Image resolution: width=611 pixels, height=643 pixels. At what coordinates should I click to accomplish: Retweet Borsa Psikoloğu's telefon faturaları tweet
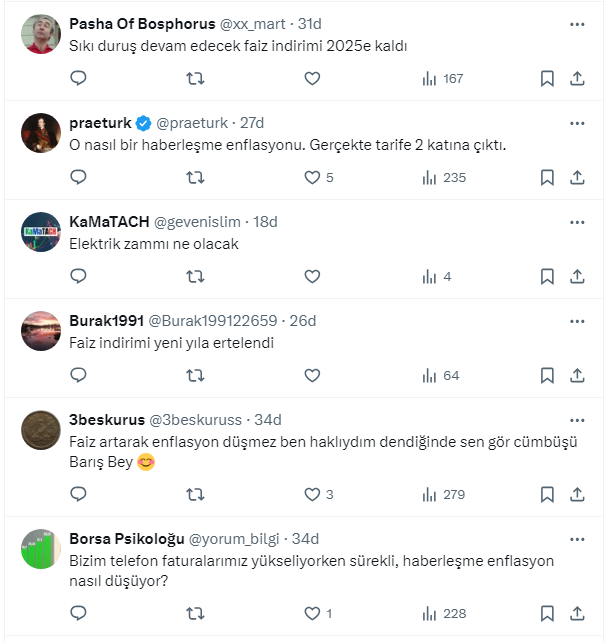[x=196, y=613]
